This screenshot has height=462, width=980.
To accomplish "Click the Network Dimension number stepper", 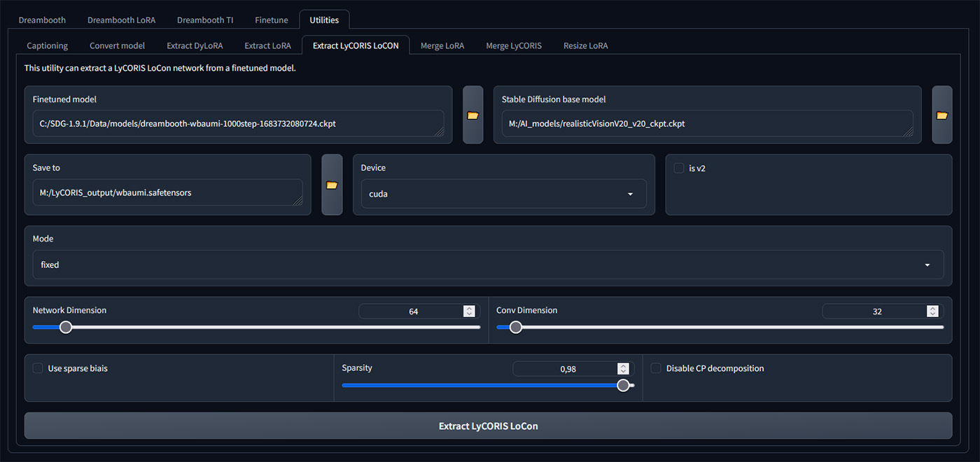I will click(x=468, y=311).
